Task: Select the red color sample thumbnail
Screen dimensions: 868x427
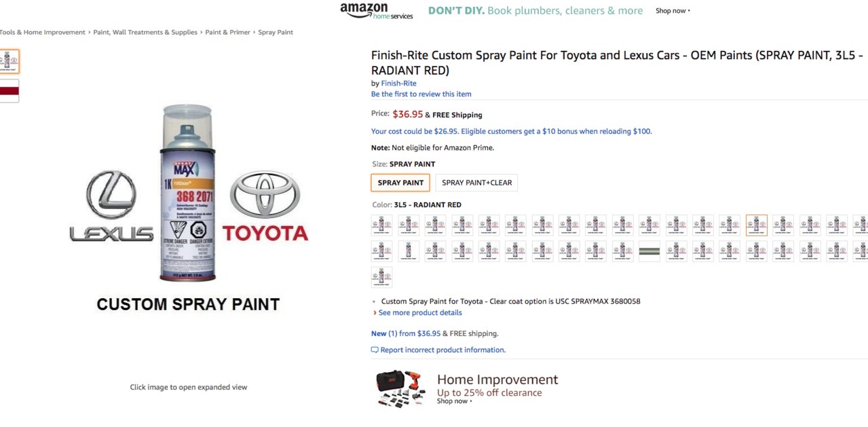Action: [x=9, y=91]
